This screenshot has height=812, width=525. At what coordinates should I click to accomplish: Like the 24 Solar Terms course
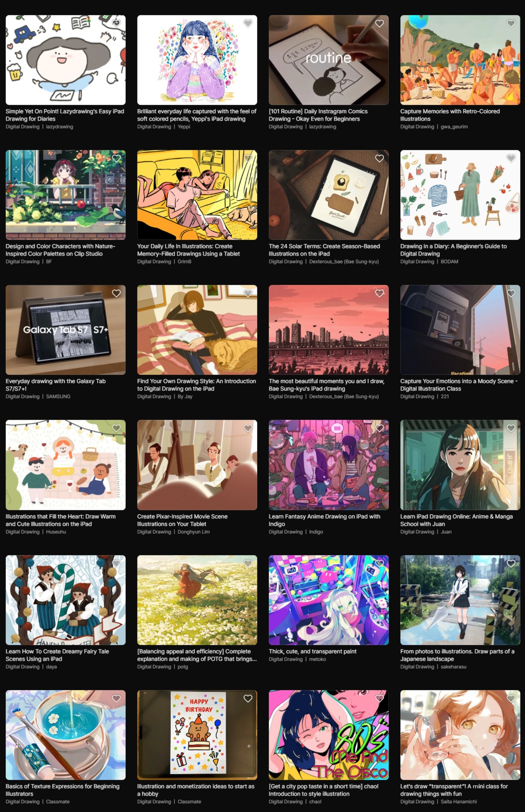click(x=380, y=158)
